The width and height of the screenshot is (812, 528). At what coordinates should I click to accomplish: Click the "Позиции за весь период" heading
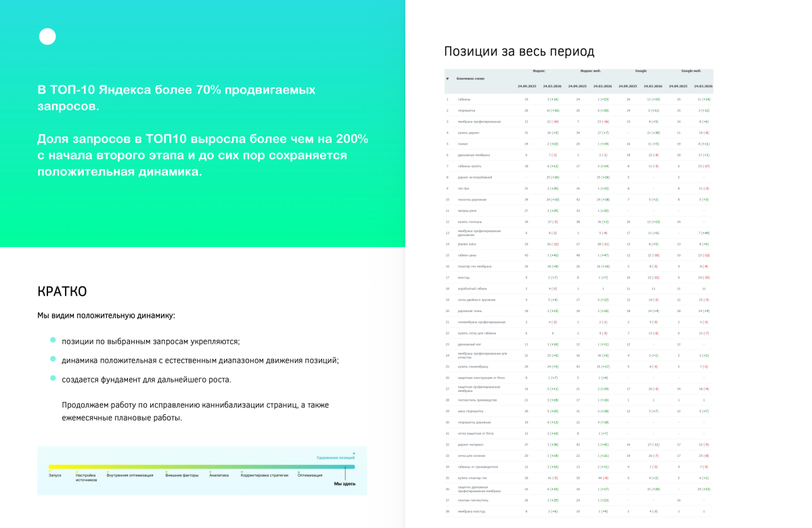(x=519, y=51)
